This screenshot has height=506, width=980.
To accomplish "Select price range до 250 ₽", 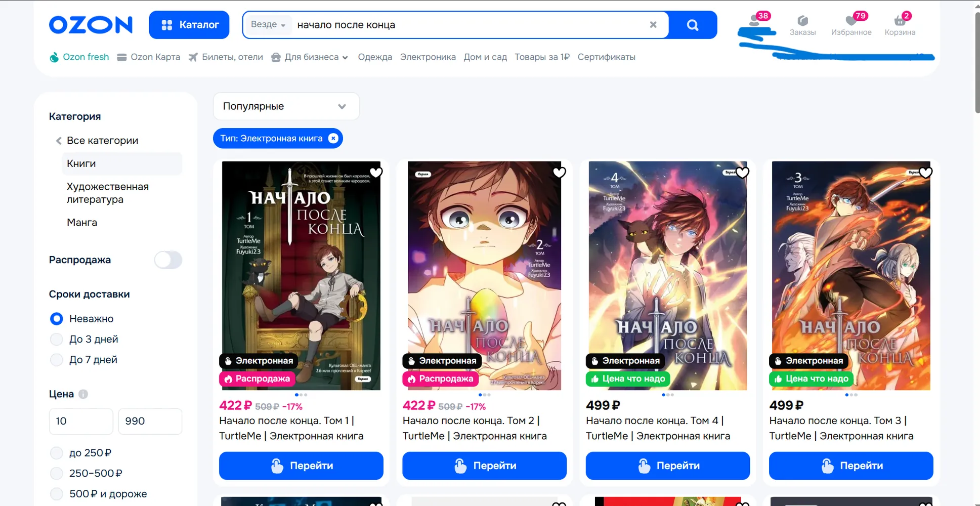I will coord(57,453).
